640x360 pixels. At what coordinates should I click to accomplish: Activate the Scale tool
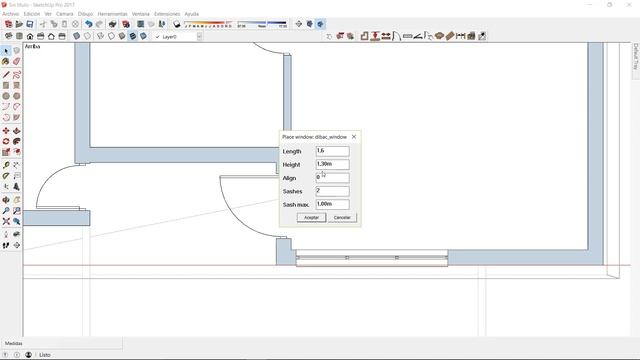[6, 152]
